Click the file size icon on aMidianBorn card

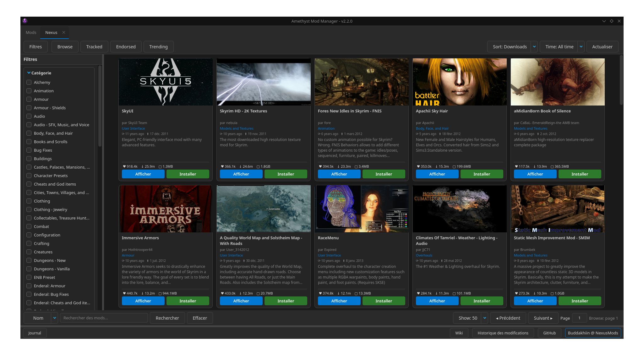coord(552,166)
